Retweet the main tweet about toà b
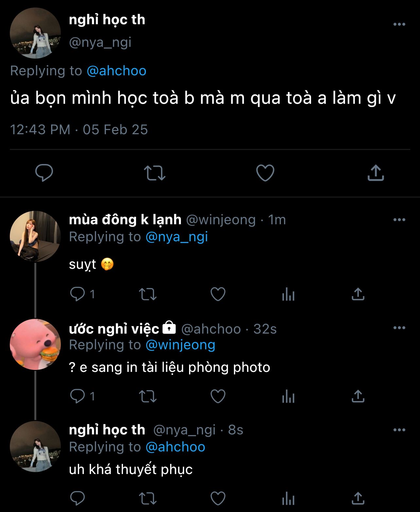The width and height of the screenshot is (420, 512). [155, 173]
